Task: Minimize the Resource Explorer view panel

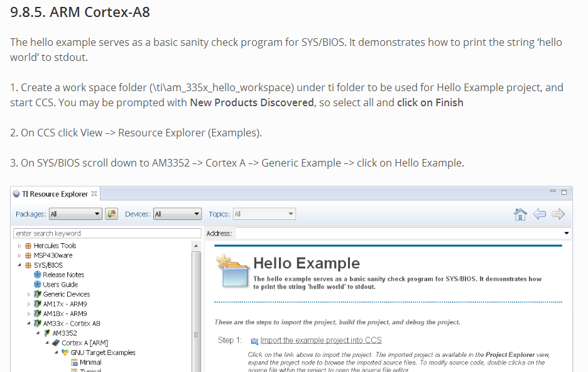Action: [x=552, y=191]
